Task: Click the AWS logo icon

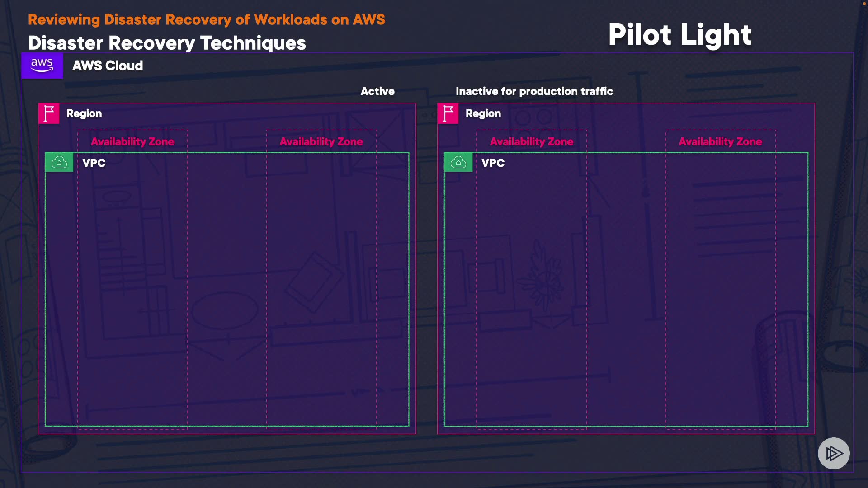Action: tap(42, 66)
